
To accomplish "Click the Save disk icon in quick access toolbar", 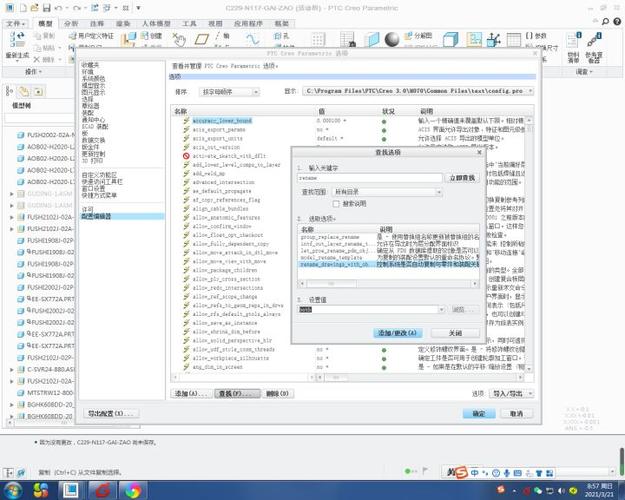I will (x=47, y=8).
